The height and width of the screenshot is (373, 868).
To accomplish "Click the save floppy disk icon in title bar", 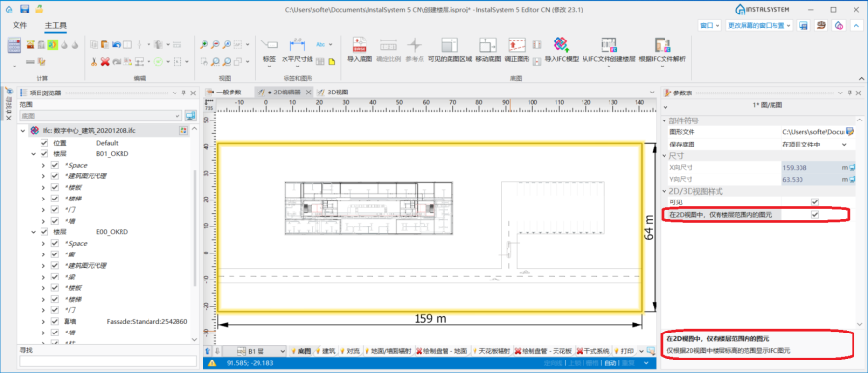I will (24, 9).
